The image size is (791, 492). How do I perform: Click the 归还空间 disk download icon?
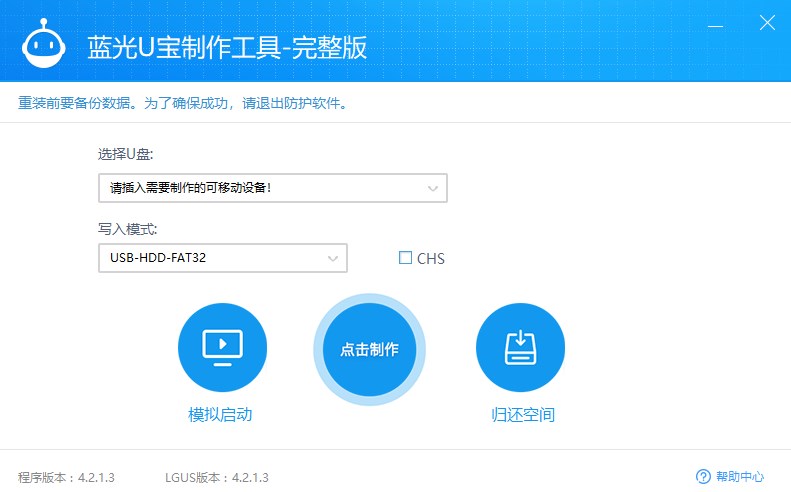pyautogui.click(x=520, y=347)
